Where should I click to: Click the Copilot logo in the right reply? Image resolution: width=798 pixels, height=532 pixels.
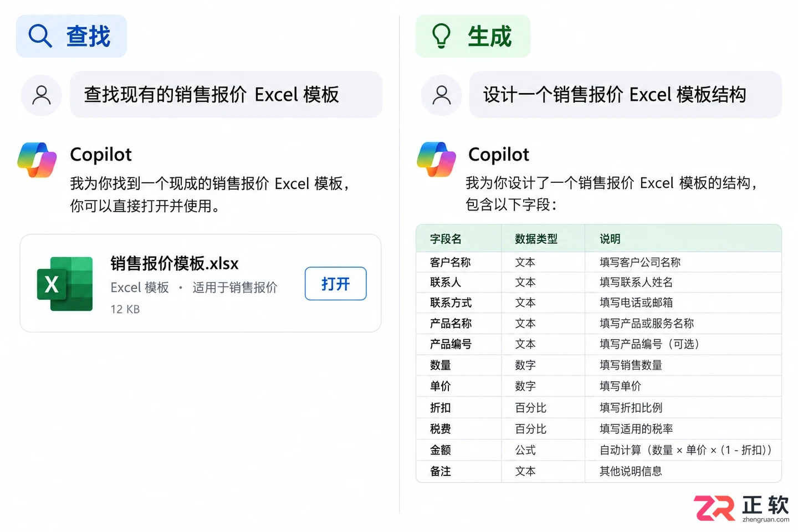pyautogui.click(x=437, y=160)
